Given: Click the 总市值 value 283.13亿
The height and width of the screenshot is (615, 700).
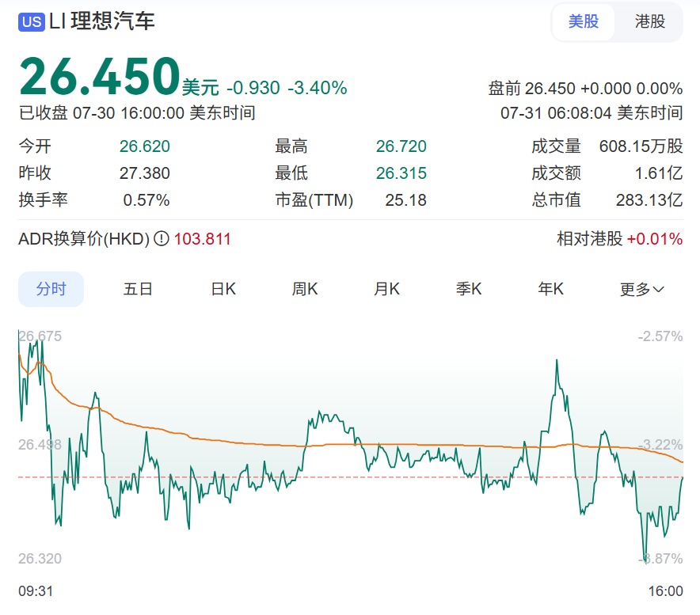Looking at the screenshot, I should pyautogui.click(x=649, y=200).
